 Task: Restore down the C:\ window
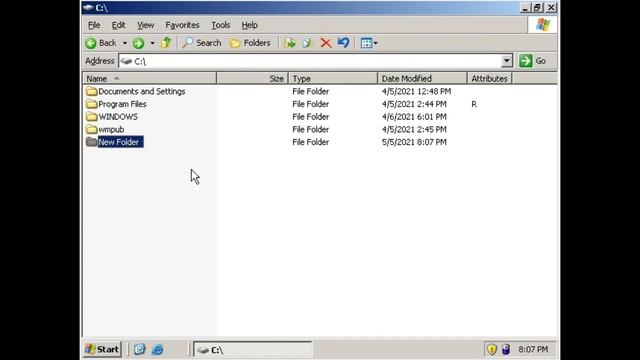click(x=538, y=7)
